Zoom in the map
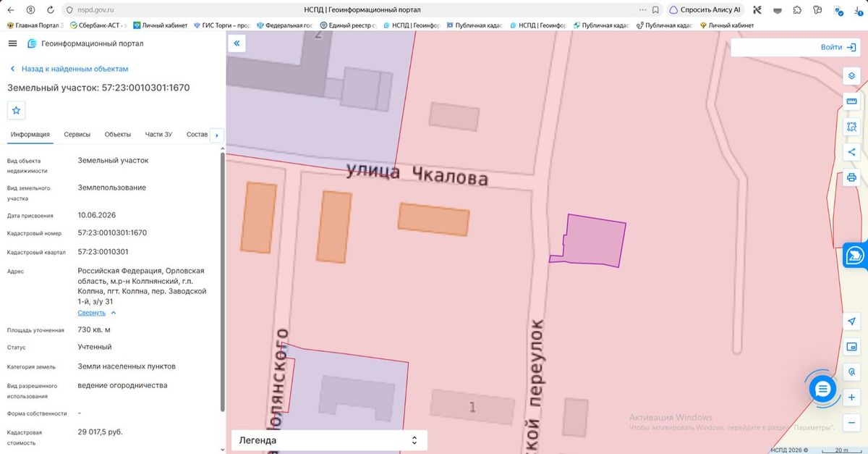Screen dimensions: 868x454 (x=851, y=398)
